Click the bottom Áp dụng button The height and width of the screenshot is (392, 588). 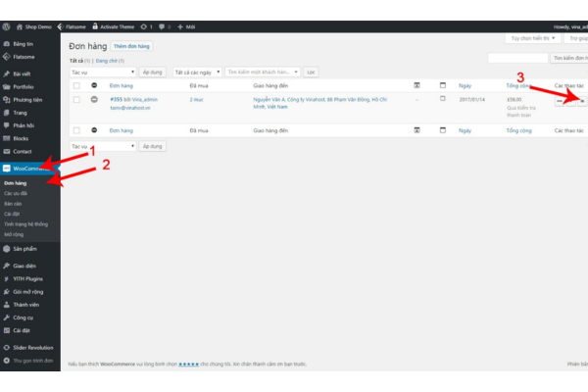pyautogui.click(x=152, y=146)
